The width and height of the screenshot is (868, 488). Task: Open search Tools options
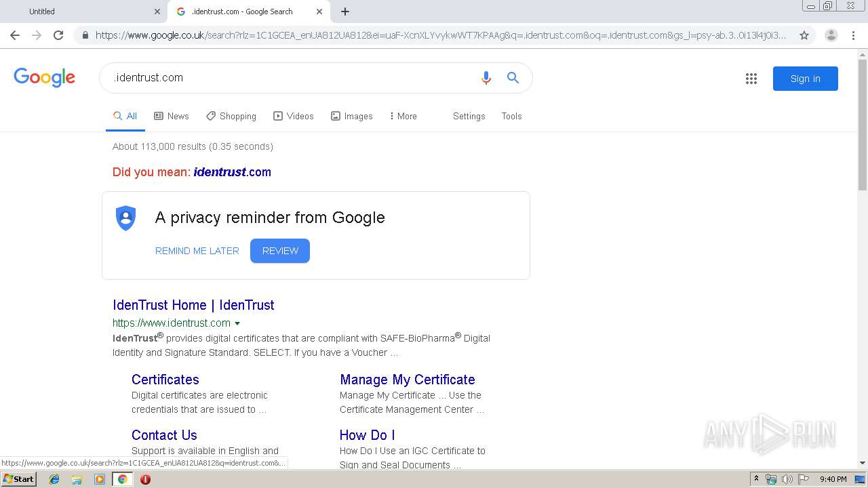512,117
